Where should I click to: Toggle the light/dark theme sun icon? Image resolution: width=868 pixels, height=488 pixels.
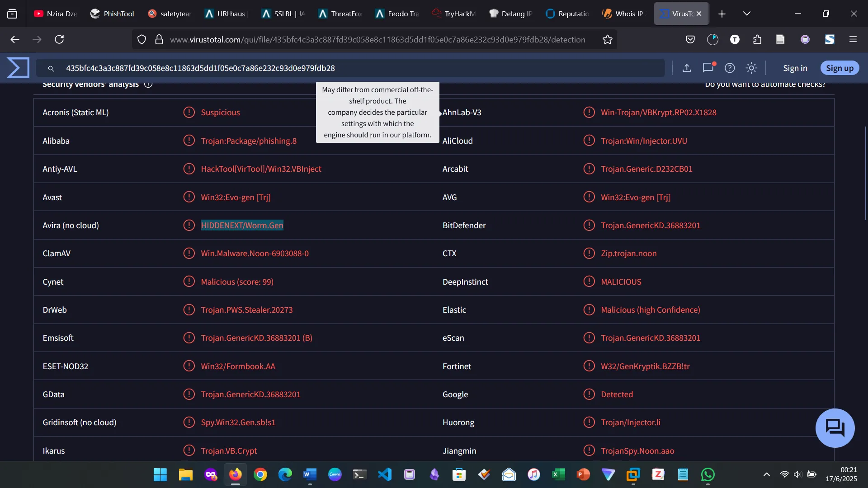click(751, 68)
